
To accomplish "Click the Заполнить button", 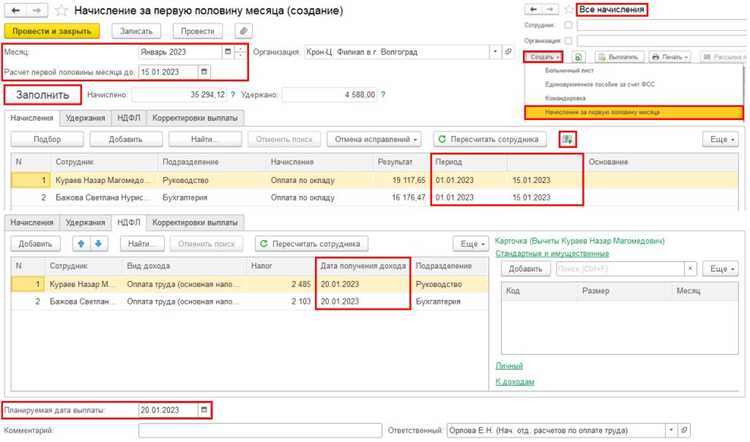I will coord(43,95).
